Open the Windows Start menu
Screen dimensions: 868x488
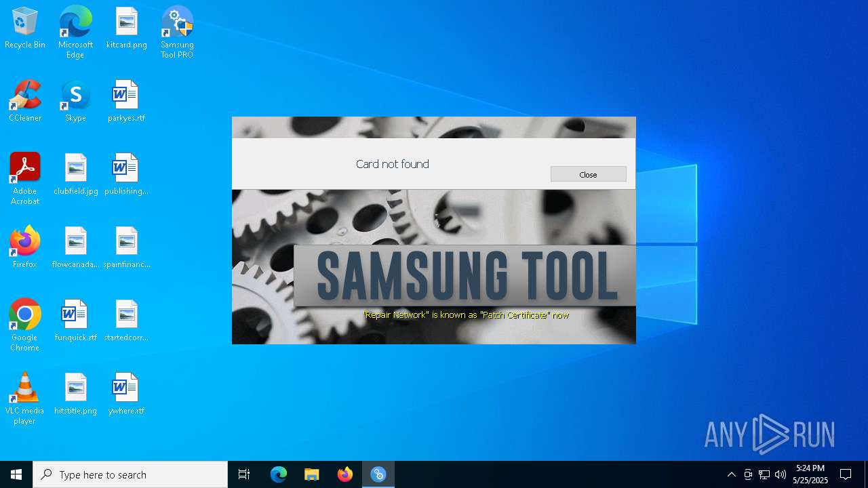(x=16, y=474)
